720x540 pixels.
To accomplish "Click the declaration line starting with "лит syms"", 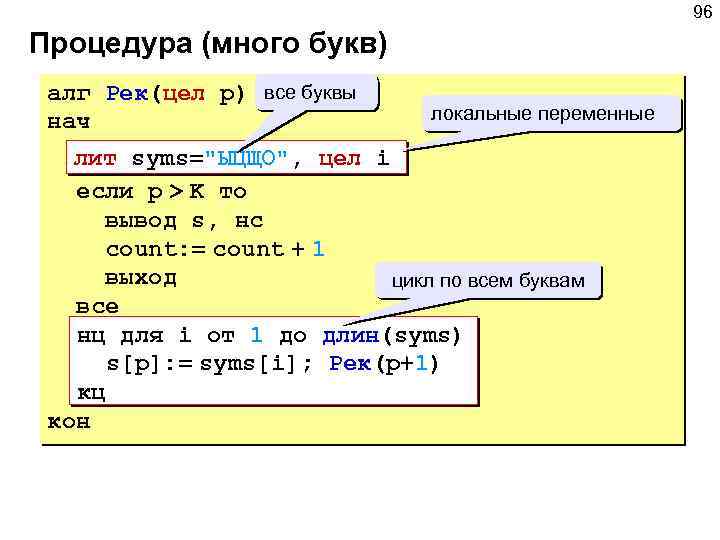I will [237, 158].
